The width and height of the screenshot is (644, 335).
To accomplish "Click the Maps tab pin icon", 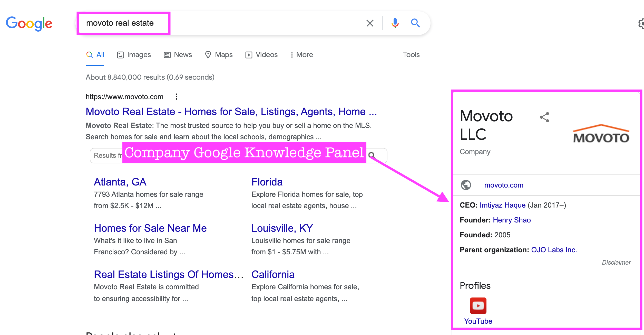I will tap(208, 55).
